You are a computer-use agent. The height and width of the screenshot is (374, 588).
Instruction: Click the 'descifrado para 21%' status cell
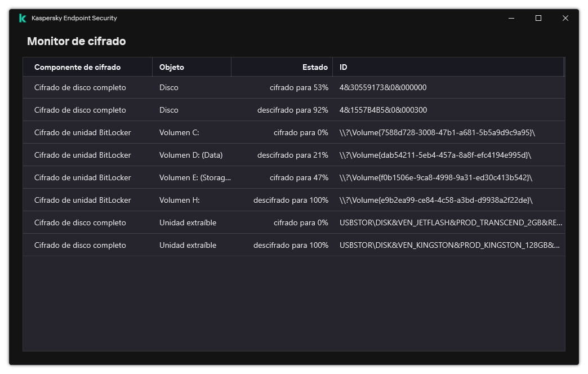[x=292, y=155]
